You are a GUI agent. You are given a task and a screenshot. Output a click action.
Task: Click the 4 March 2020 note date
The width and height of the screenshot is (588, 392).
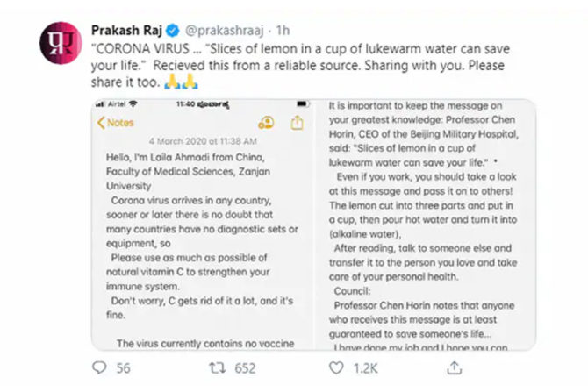pyautogui.click(x=197, y=140)
